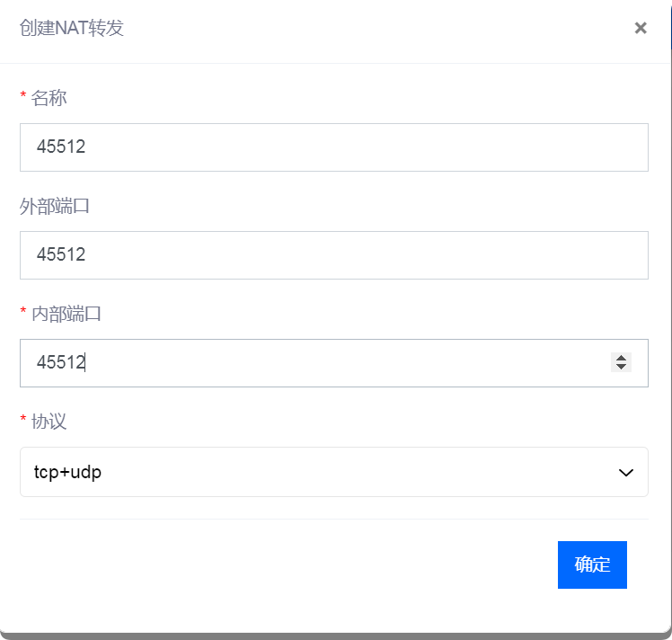Click the 外部端口 field label
The width and height of the screenshot is (672, 640).
point(54,206)
